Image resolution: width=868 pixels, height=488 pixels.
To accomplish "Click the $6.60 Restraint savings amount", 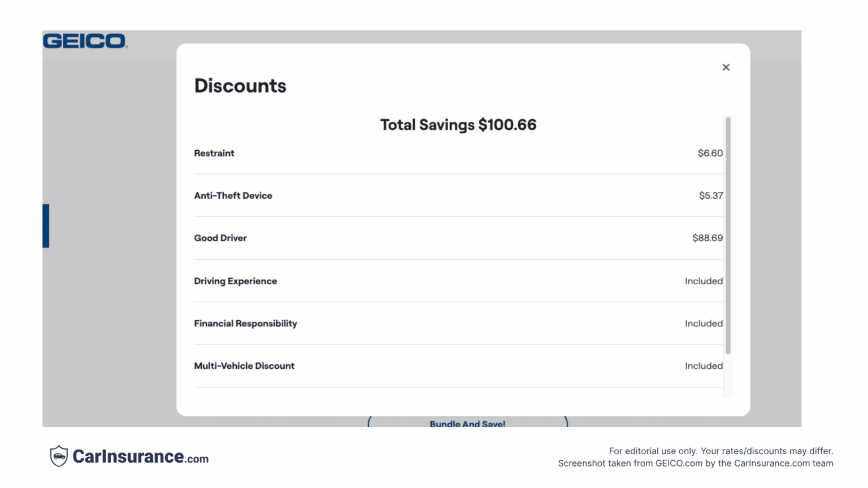I will pyautogui.click(x=710, y=153).
